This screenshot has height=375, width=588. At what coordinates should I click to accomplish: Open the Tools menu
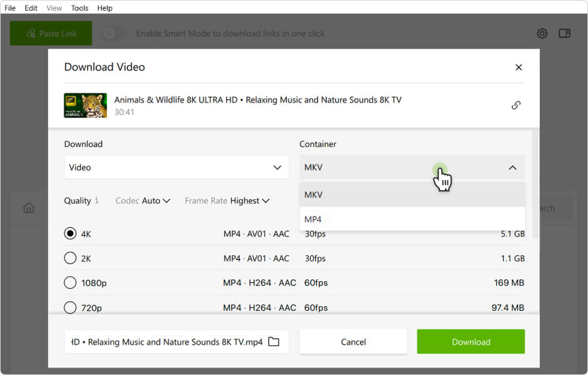(x=79, y=8)
